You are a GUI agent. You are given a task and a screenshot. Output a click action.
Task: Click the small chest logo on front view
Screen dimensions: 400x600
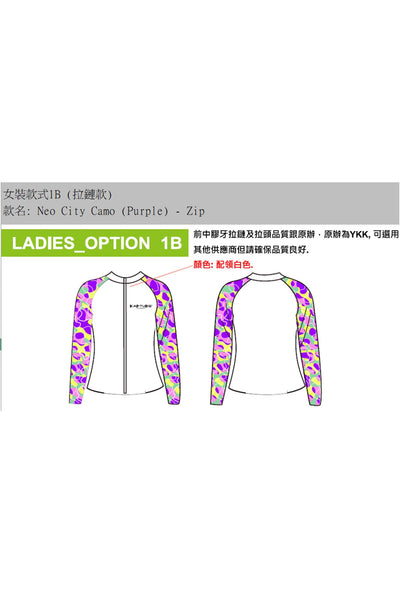click(x=142, y=306)
